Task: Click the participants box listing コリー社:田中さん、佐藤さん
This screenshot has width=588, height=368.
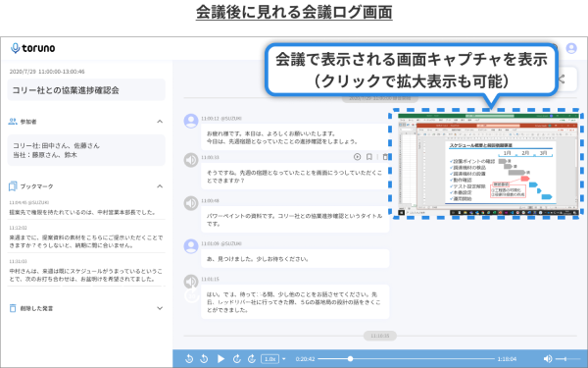Action: pyautogui.click(x=86, y=150)
